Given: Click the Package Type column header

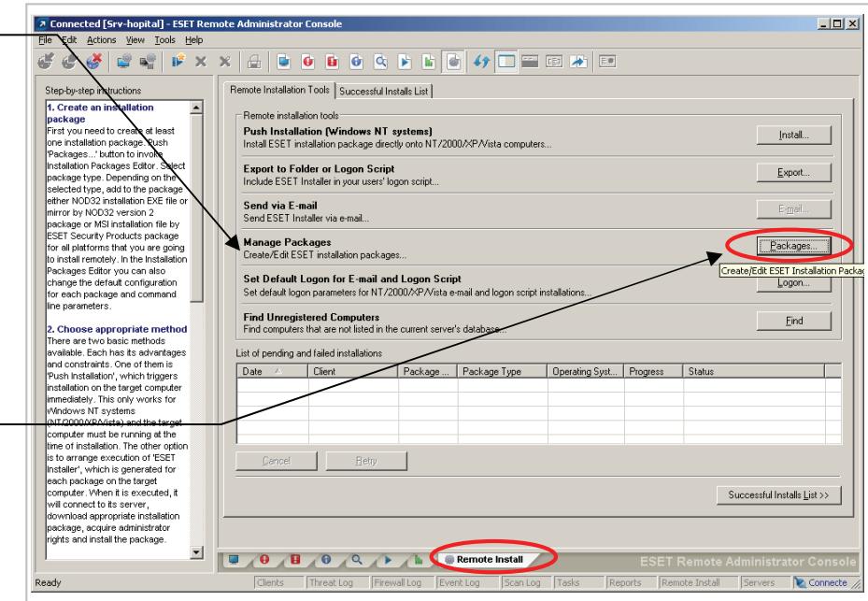Looking at the screenshot, I should click(502, 371).
